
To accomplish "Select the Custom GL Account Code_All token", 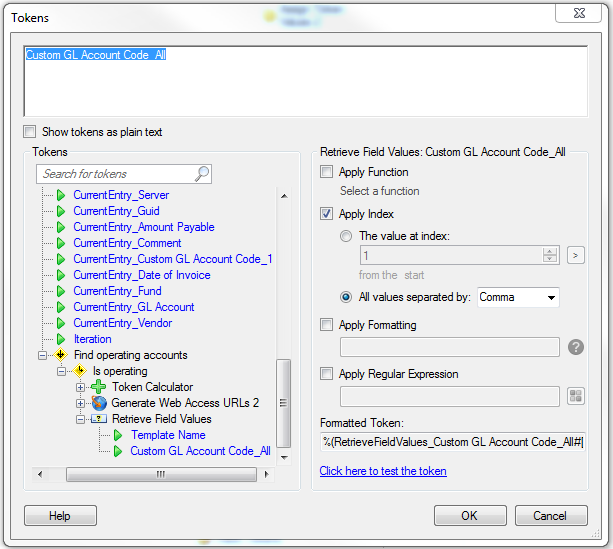I will [200, 451].
